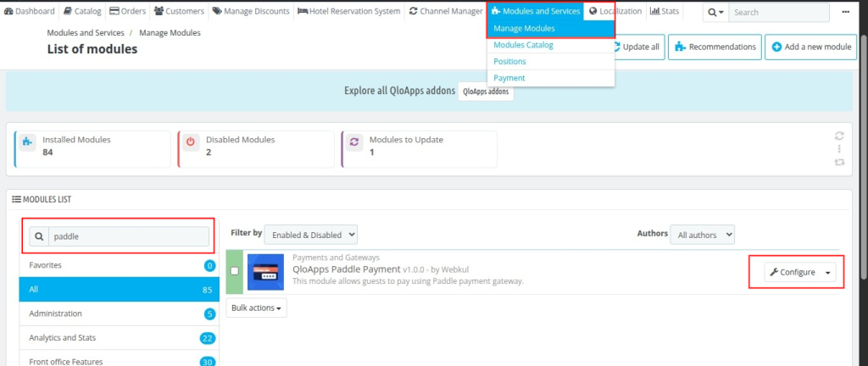Focus the module search field with paddle
The height and width of the screenshot is (366, 868).
pos(129,236)
